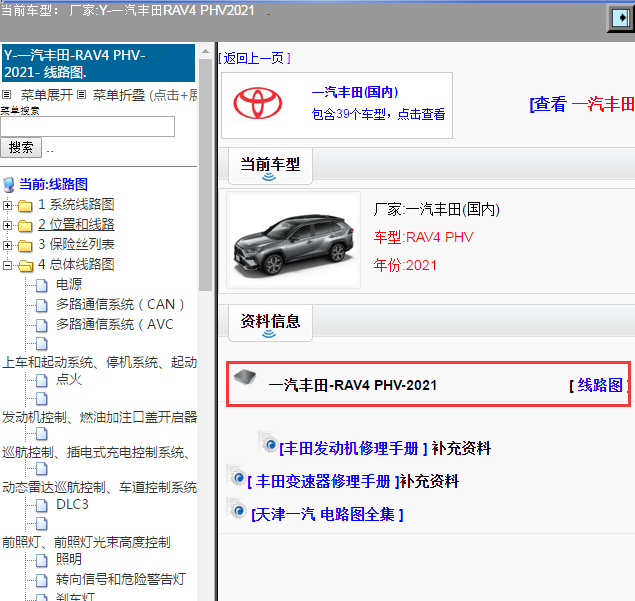Viewport: 635px width, 601px height.
Task: Open 天津一汽 电路图全集 link
Action: (327, 515)
